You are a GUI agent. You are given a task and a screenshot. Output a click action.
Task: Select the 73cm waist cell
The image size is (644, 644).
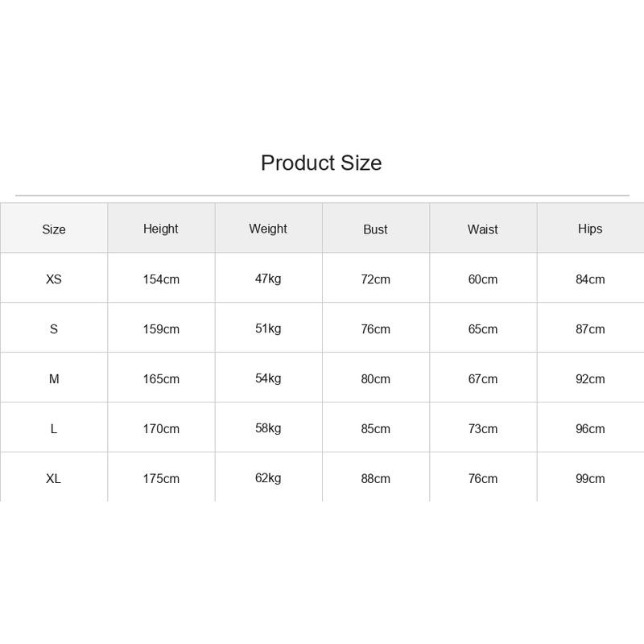482,429
